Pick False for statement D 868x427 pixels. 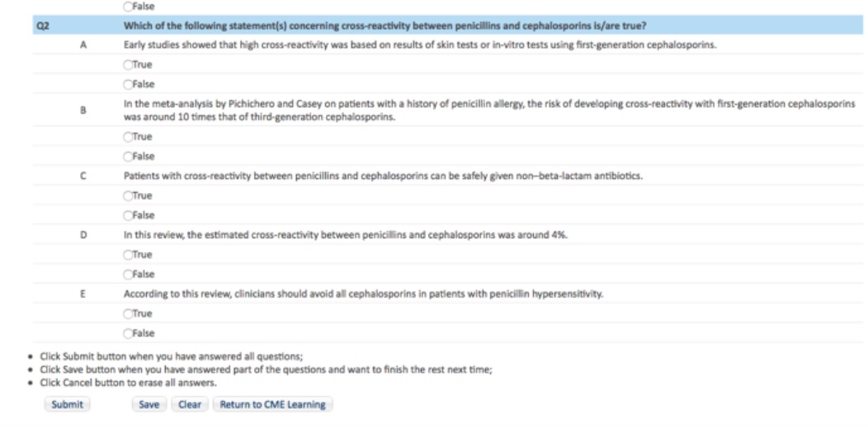coord(129,274)
